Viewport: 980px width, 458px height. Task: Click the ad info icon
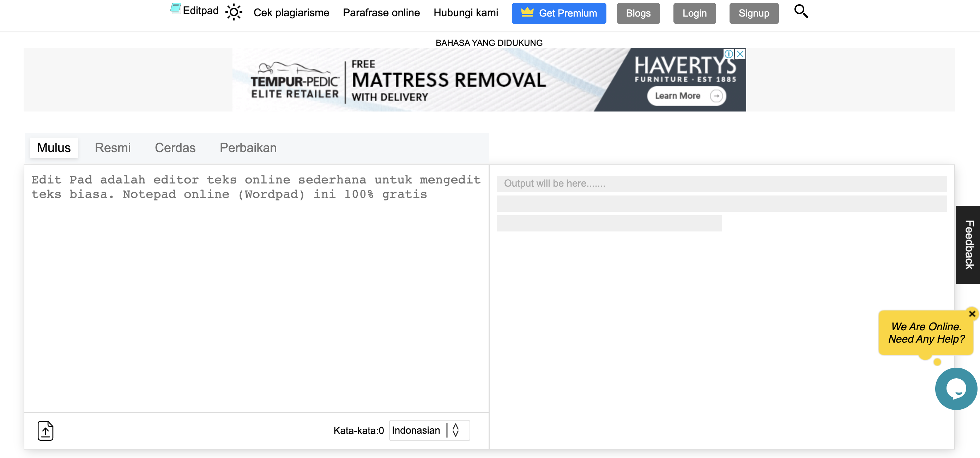(728, 54)
